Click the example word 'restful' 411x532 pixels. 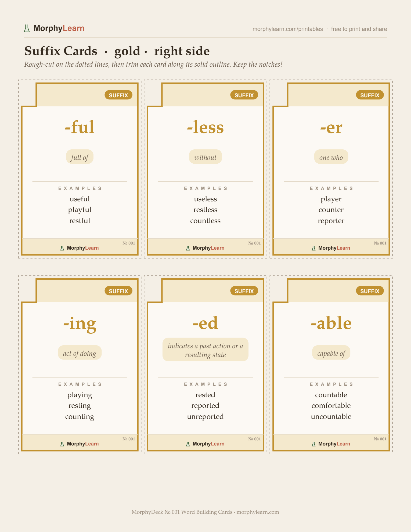click(80, 221)
